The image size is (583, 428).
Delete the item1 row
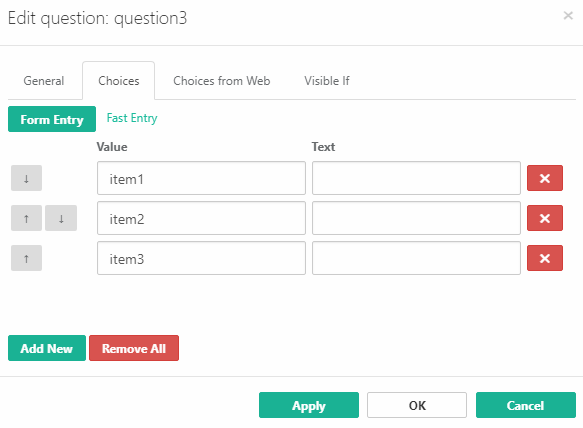point(545,178)
